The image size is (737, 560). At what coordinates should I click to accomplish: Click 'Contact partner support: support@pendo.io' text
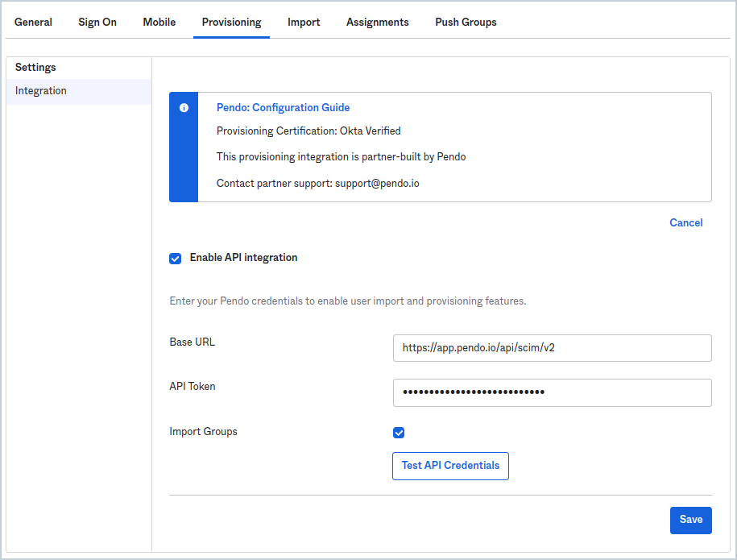(x=317, y=184)
